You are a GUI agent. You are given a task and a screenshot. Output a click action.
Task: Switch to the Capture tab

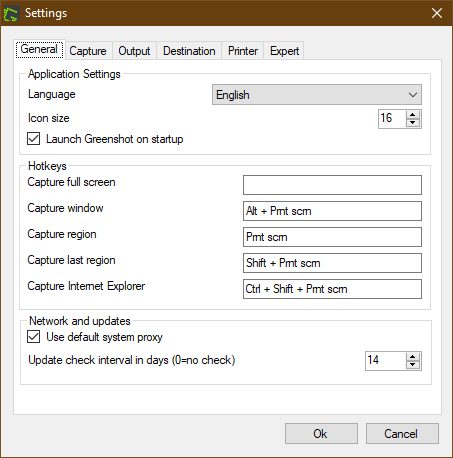click(x=88, y=51)
